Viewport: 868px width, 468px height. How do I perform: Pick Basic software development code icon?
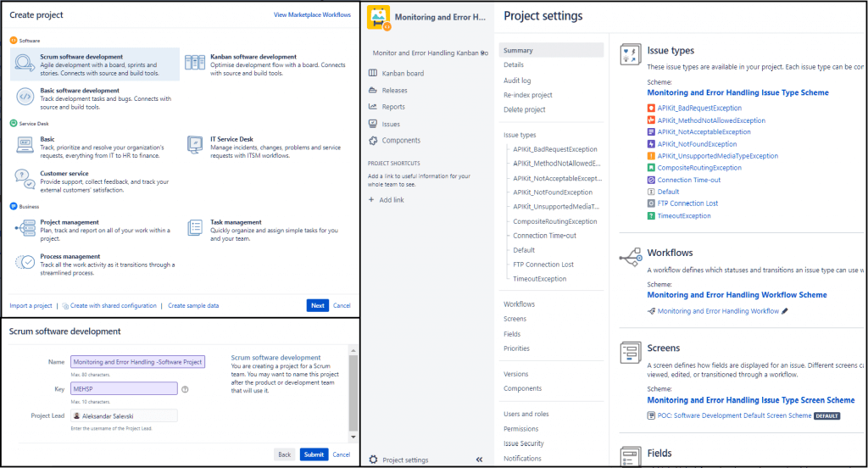[25, 97]
